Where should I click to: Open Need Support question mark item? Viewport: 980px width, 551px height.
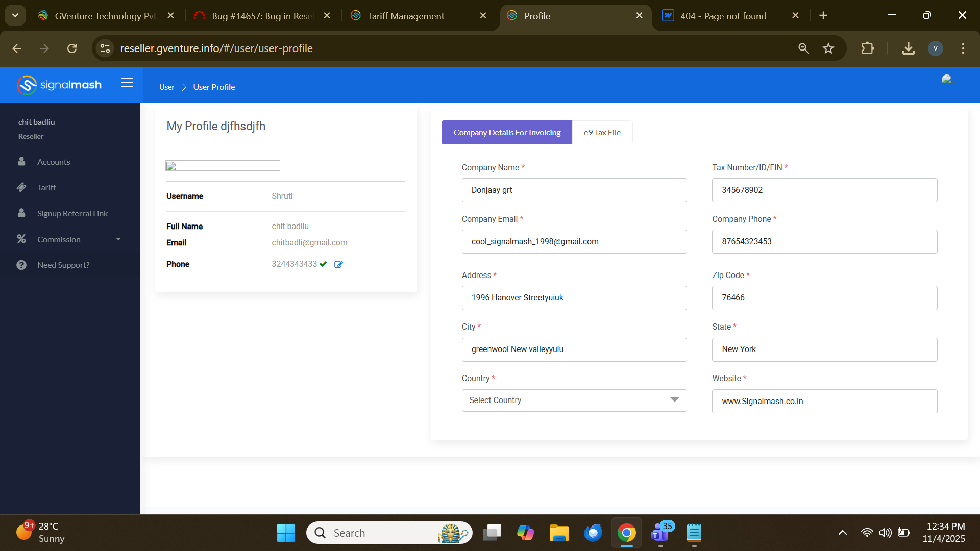pyautogui.click(x=63, y=265)
